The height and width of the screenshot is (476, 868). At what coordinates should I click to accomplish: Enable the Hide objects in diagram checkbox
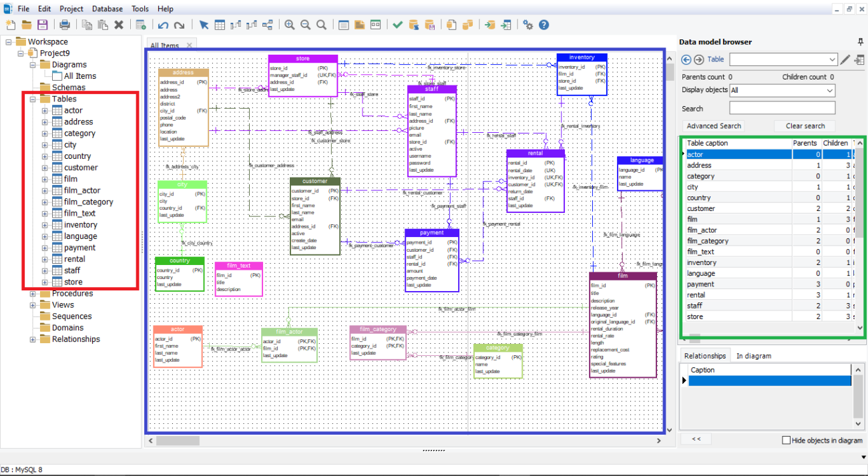(x=787, y=440)
